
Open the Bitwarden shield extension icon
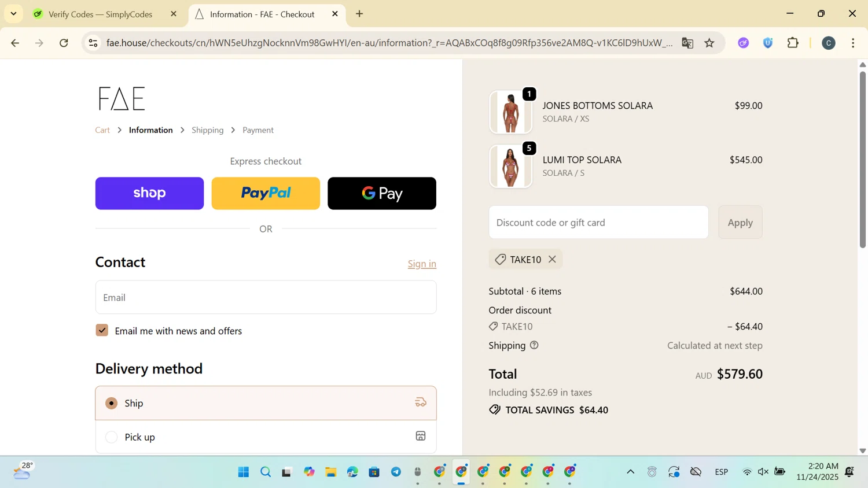tap(768, 43)
